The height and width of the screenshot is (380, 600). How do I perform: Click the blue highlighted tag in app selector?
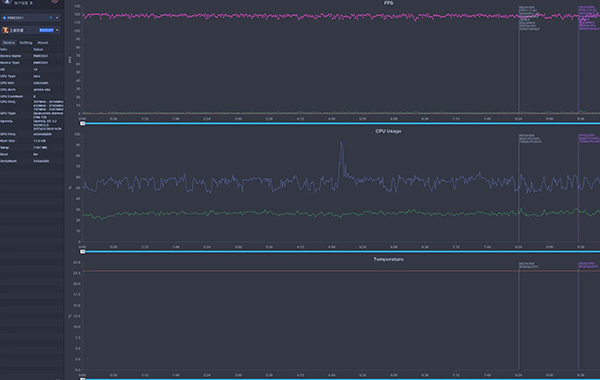46,30
